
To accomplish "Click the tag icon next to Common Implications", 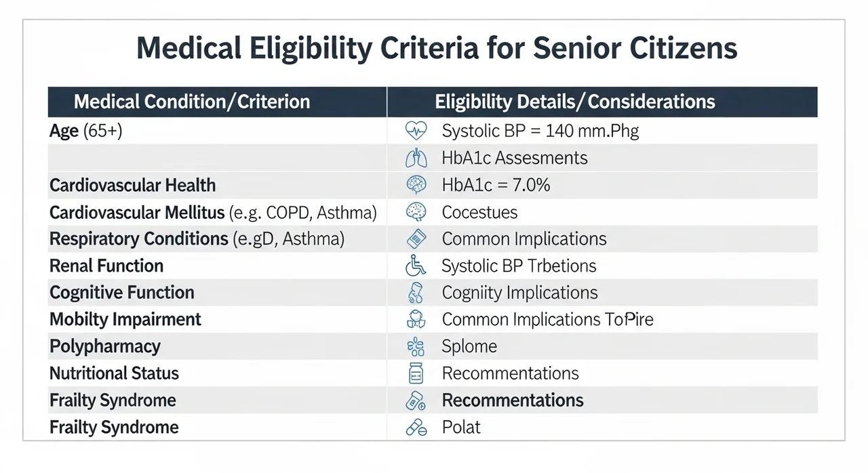I will (415, 239).
